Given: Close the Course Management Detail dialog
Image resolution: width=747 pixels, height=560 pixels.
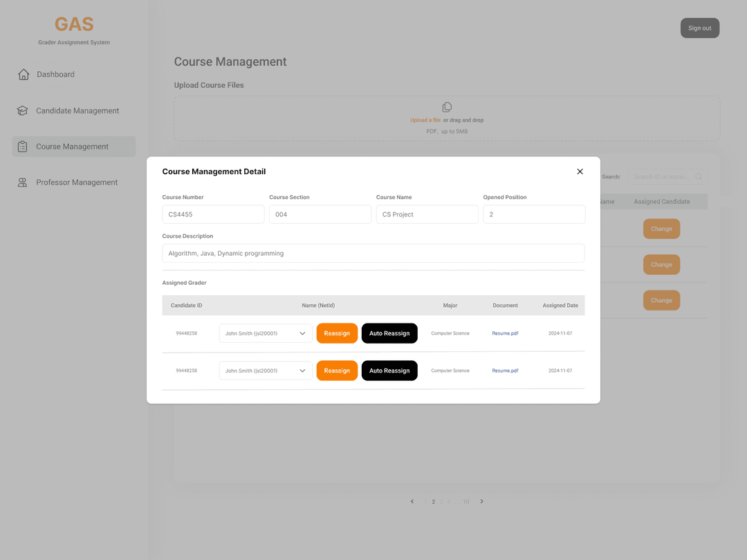Looking at the screenshot, I should (x=580, y=171).
